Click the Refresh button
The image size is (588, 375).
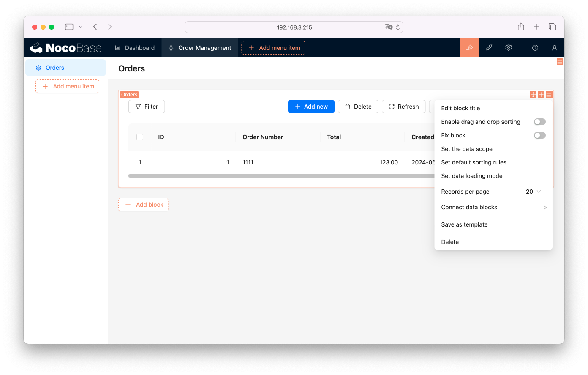[403, 107]
